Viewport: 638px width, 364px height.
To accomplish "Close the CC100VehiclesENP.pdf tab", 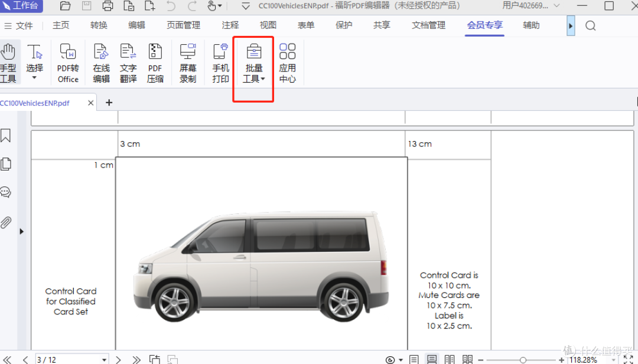I will [91, 103].
